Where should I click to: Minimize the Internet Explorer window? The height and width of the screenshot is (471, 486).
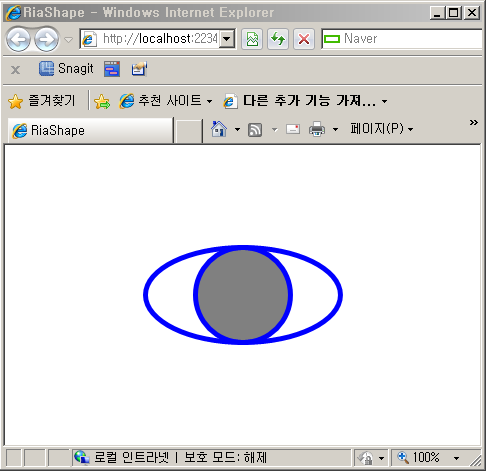click(437, 13)
